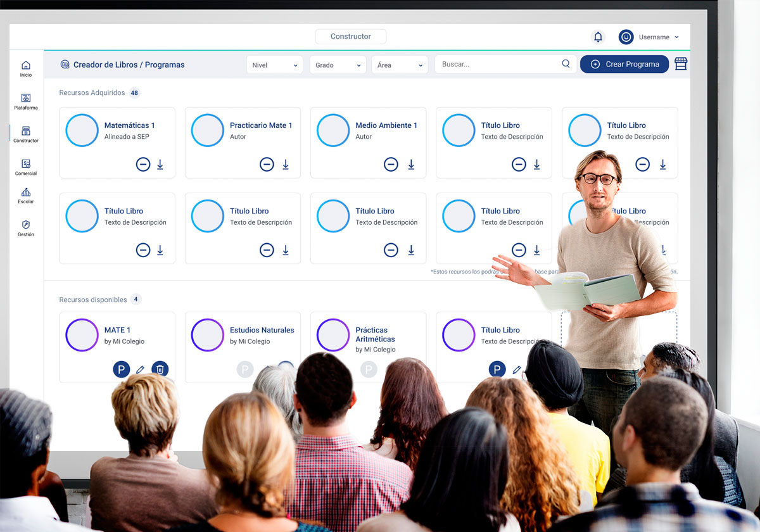This screenshot has height=532, width=760.
Task: Go to Inicio in the sidebar
Action: click(x=26, y=68)
